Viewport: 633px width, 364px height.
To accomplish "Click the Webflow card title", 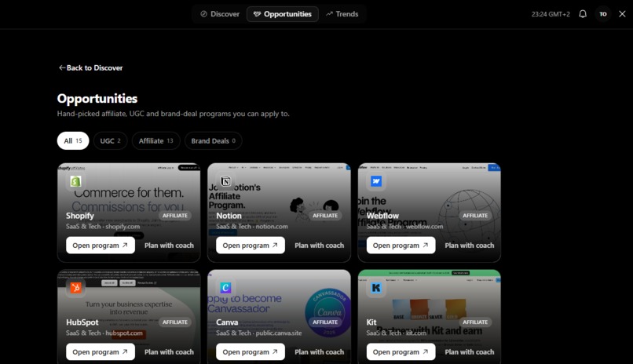I will (x=382, y=216).
